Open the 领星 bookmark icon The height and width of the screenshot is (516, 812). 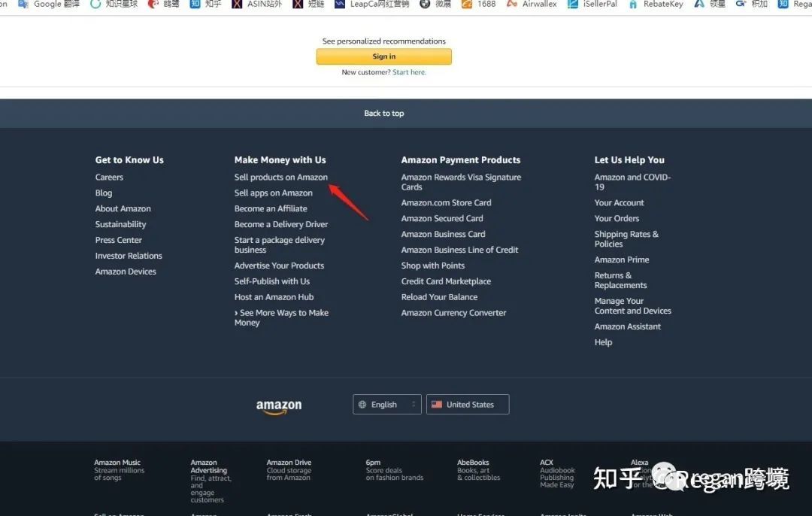[x=699, y=5]
